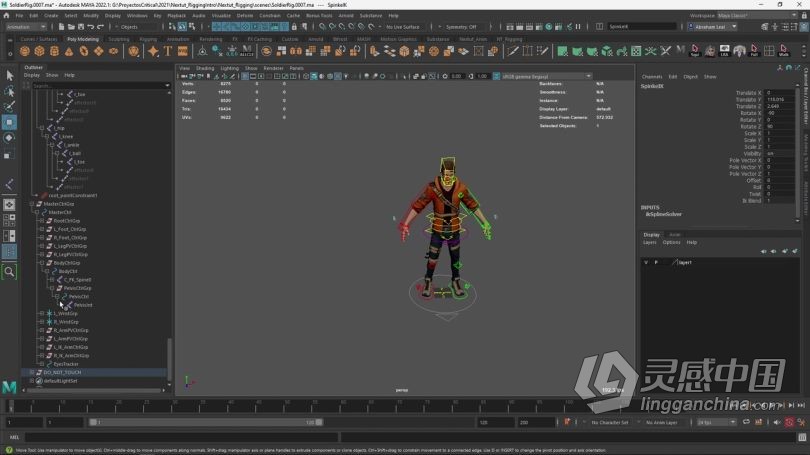The height and width of the screenshot is (455, 810).
Task: Open the sRGB gamma view transform dropdown
Action: point(547,76)
